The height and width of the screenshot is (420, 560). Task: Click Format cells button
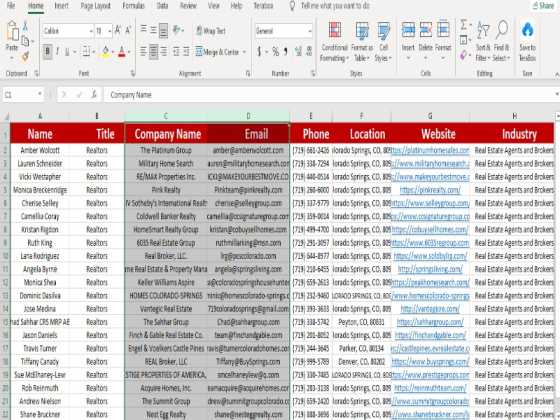443,40
